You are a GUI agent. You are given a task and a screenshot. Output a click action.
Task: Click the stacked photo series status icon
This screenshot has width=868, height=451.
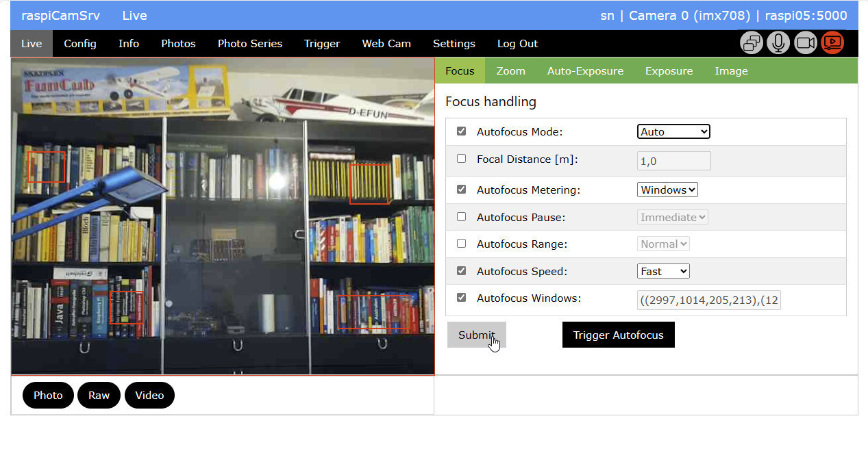(x=752, y=43)
